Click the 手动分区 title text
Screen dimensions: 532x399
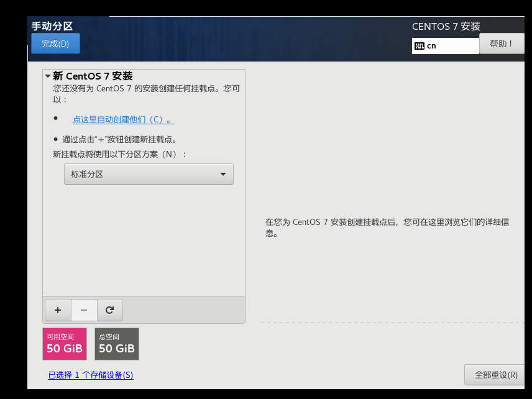52,26
